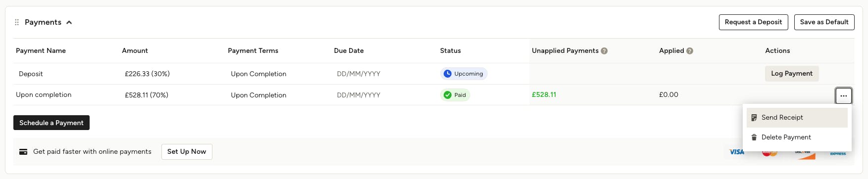
Task: Click the credit card icon near online payments
Action: click(23, 152)
